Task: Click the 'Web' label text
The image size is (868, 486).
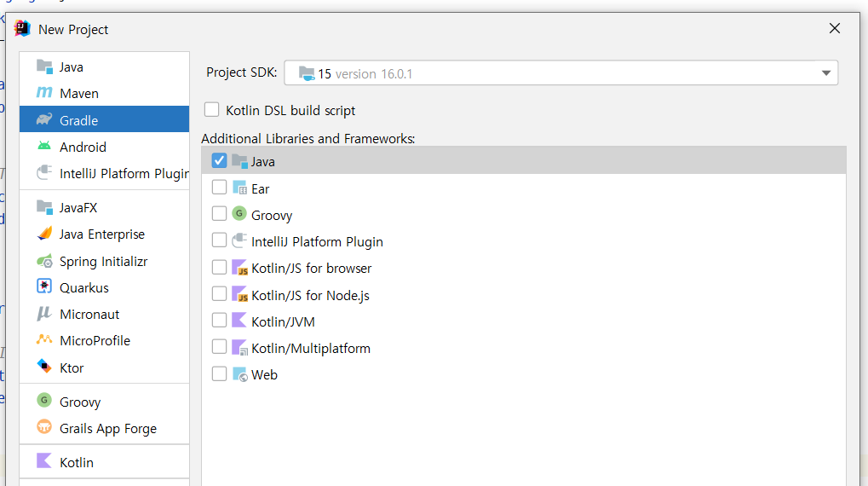Action: (x=264, y=375)
